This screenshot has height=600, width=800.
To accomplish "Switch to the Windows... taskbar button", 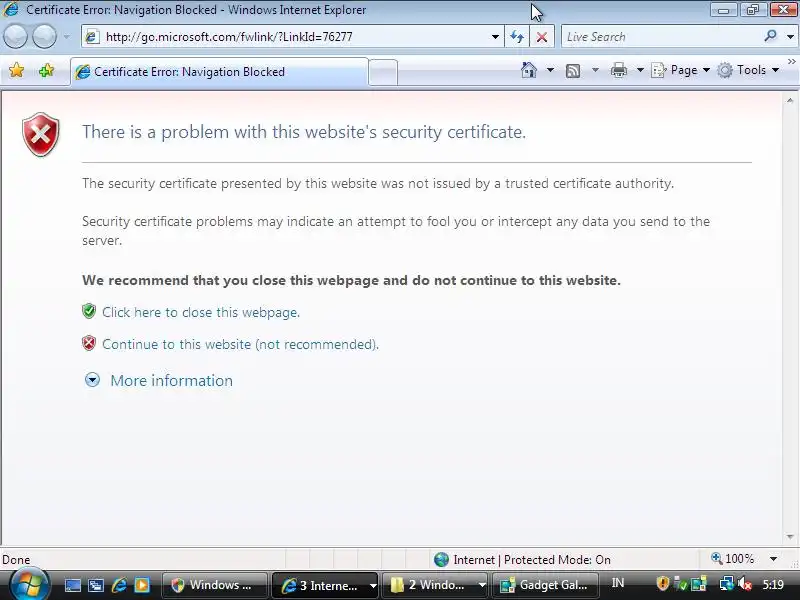I will (215, 585).
